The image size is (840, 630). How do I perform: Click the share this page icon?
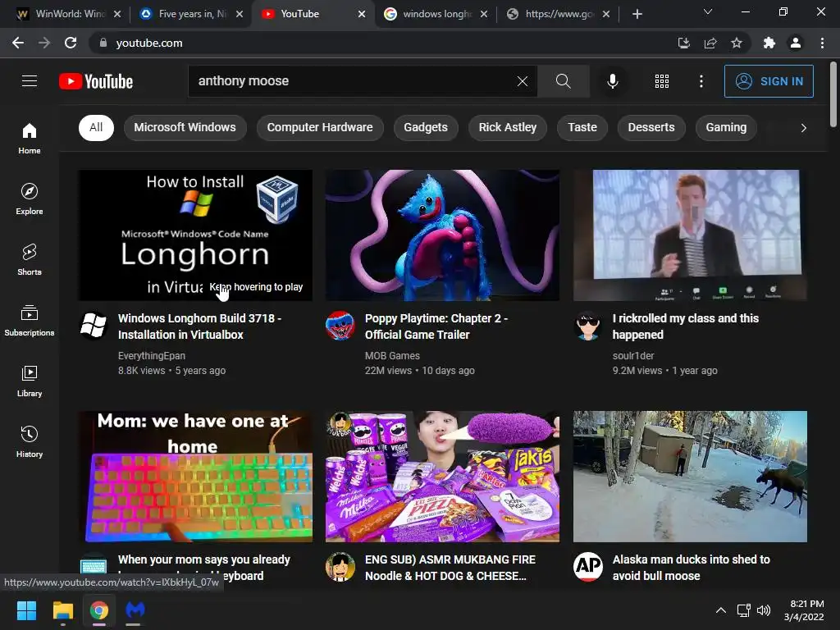710,43
